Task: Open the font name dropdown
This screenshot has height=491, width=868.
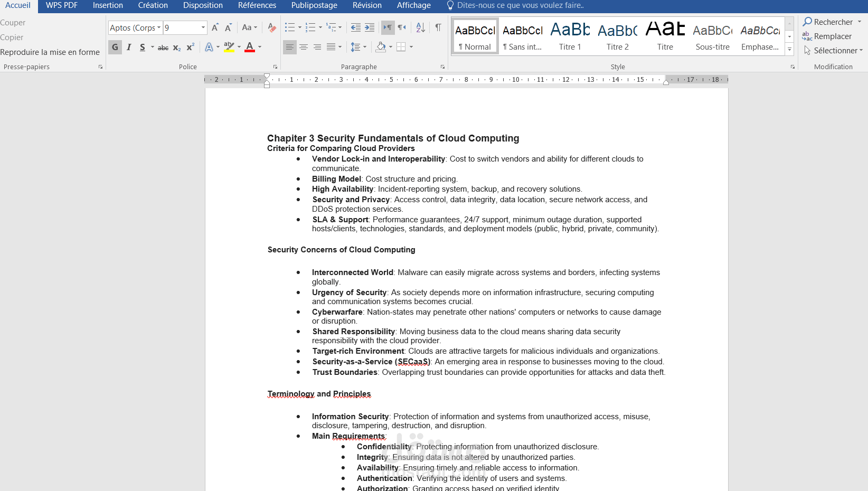Action: tap(159, 27)
